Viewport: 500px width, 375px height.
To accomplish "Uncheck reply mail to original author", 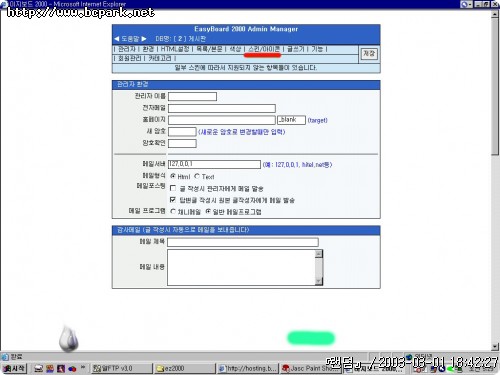I will coord(173,200).
